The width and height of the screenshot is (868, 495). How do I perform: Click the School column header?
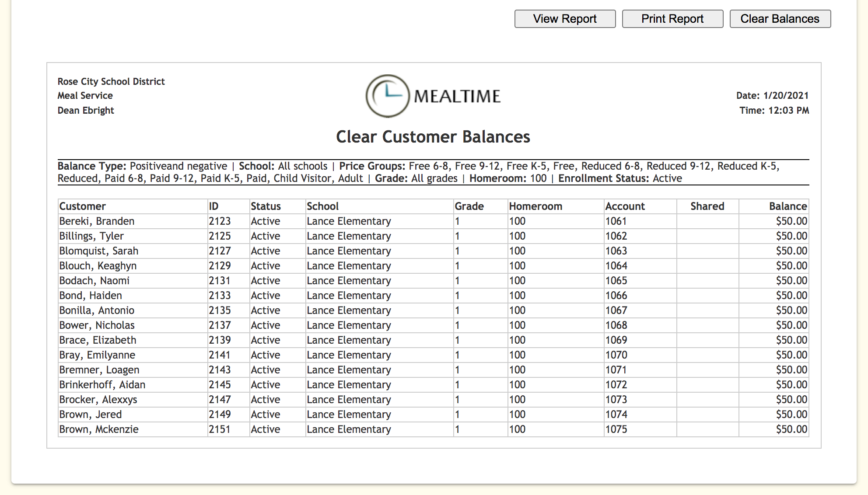tap(322, 206)
